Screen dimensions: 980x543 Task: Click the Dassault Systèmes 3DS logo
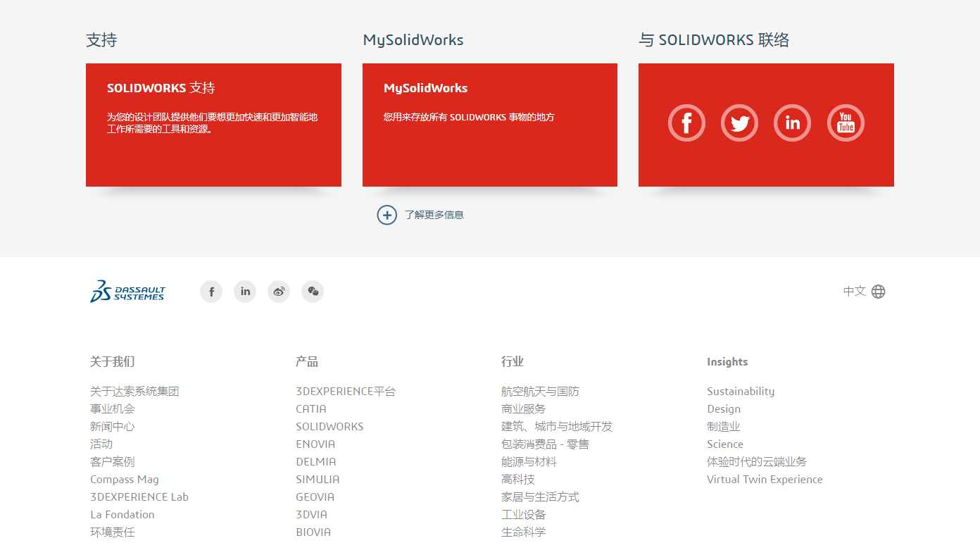[x=127, y=291]
